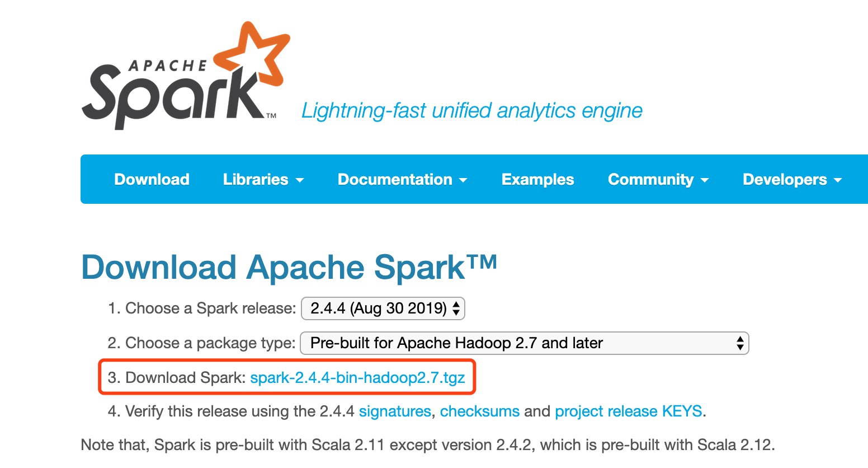Click the Download Apache Spark heading
This screenshot has height=468, width=868.
click(x=289, y=268)
